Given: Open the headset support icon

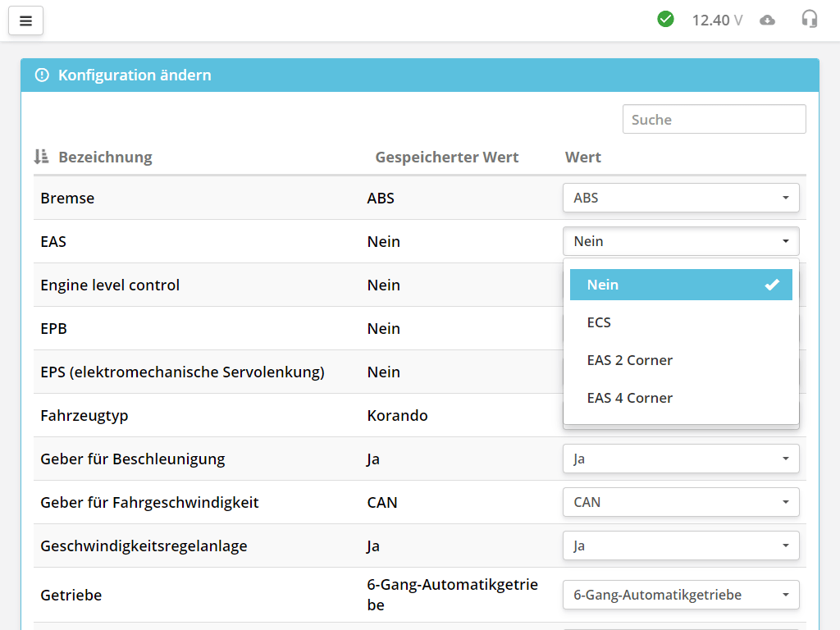Looking at the screenshot, I should click(x=809, y=19).
